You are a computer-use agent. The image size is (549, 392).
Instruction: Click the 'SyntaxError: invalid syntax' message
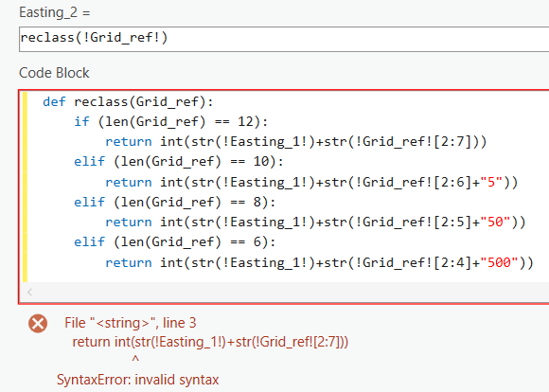click(x=138, y=380)
